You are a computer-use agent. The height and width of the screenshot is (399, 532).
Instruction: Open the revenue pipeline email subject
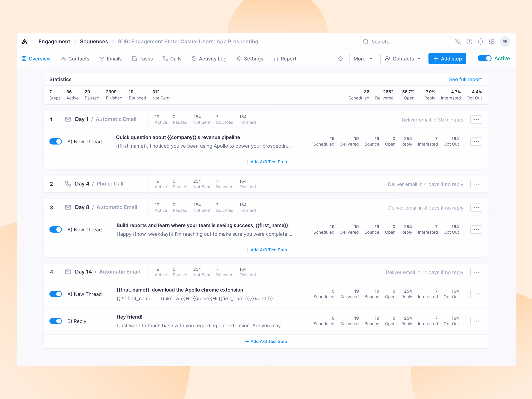178,137
